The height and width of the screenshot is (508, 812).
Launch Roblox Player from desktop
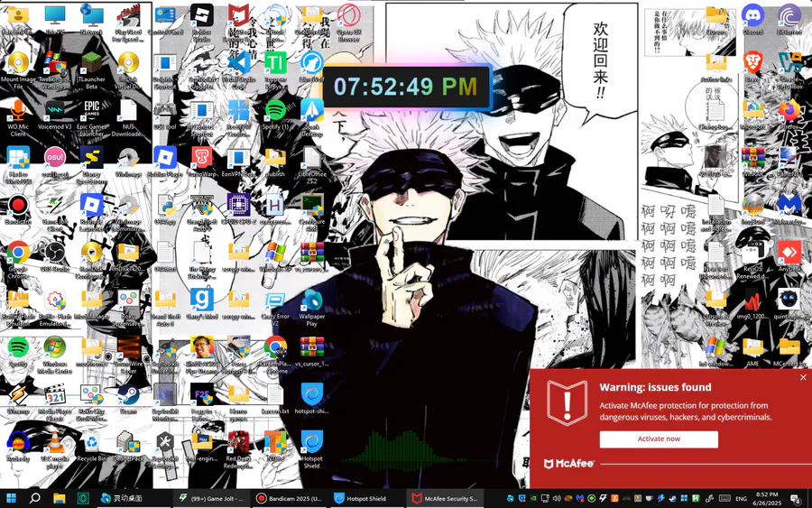coord(165,162)
